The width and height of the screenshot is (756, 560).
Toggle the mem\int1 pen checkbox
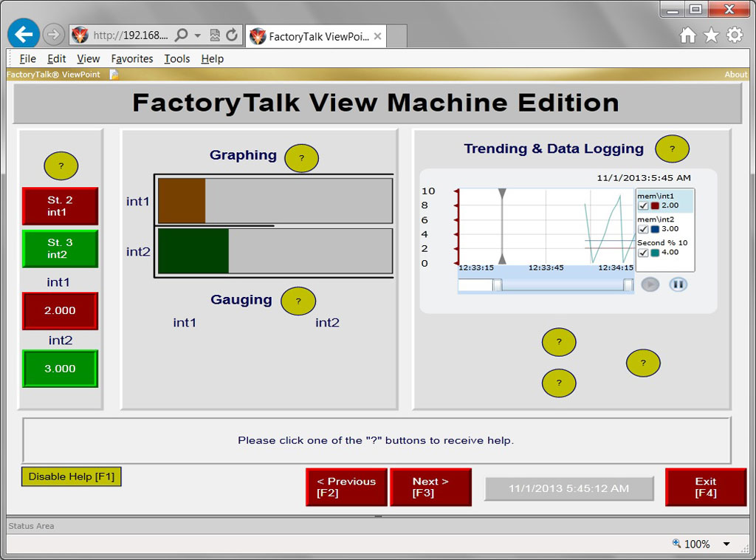click(643, 206)
